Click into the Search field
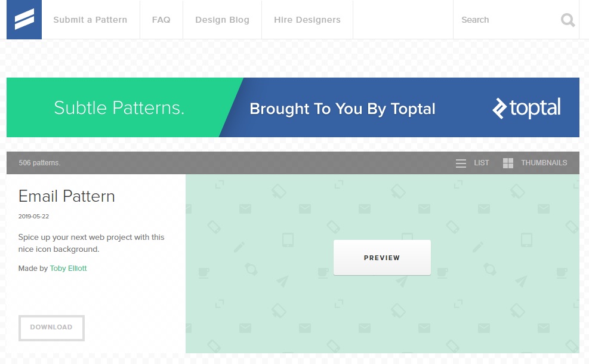589x364 pixels. tap(507, 20)
